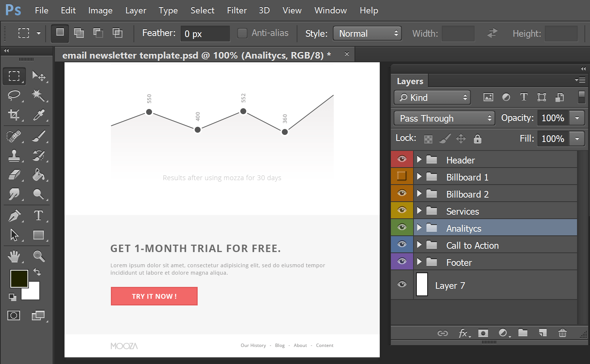This screenshot has height=364, width=590.
Task: Select the Crop tool
Action: pos(14,115)
